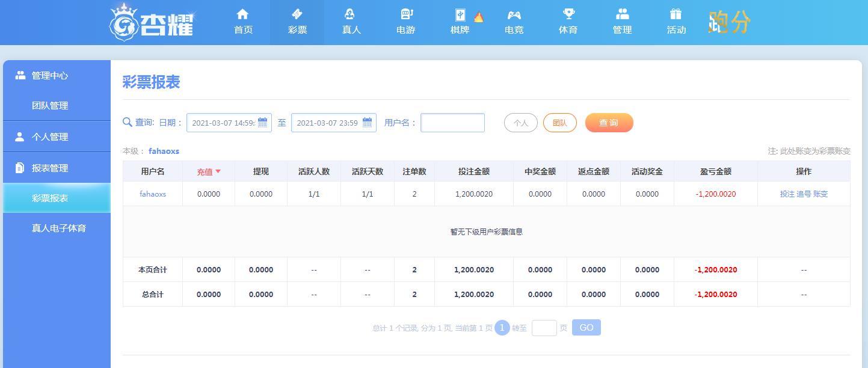Open the 管理 people icon
The height and width of the screenshot is (368, 868).
[622, 14]
